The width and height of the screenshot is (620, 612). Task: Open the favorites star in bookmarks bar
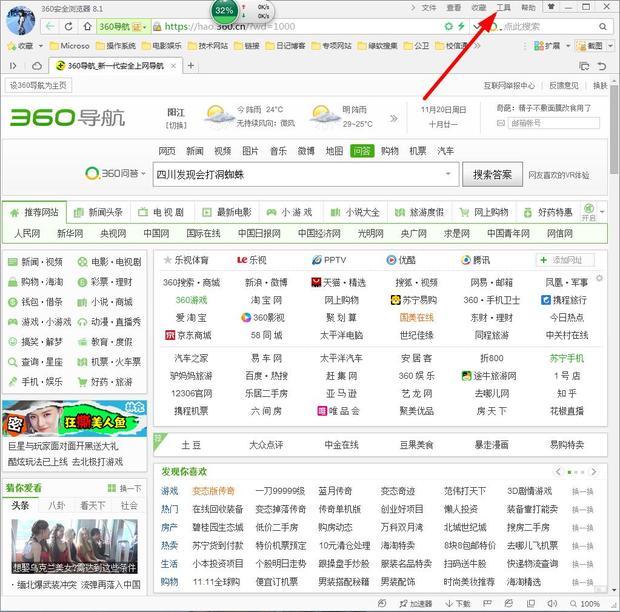point(11,46)
